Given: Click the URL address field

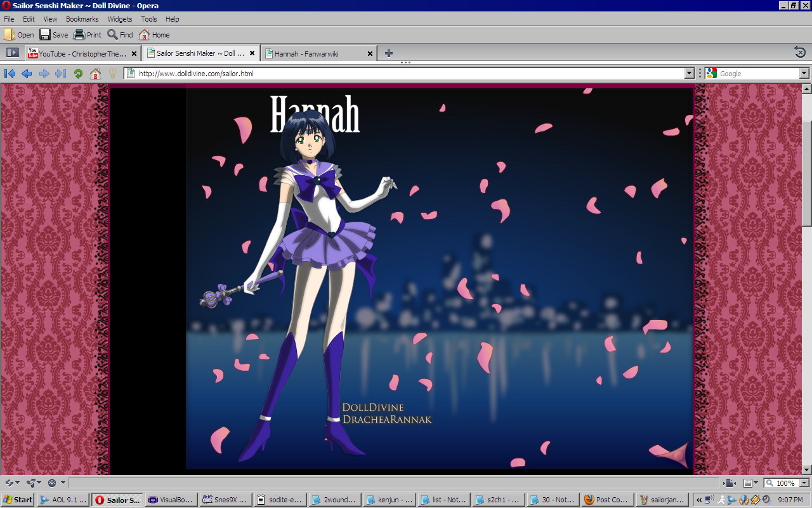Looking at the screenshot, I should [406, 74].
